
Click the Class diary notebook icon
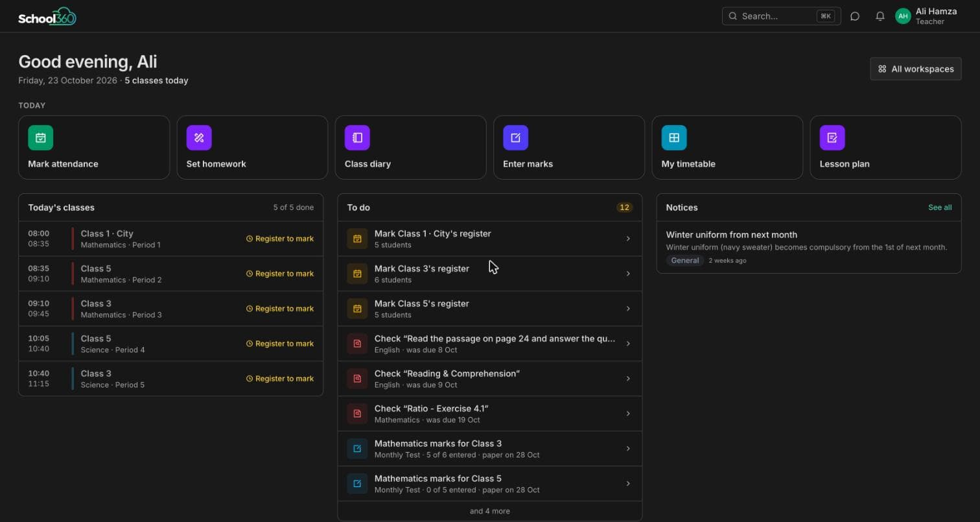(x=357, y=137)
